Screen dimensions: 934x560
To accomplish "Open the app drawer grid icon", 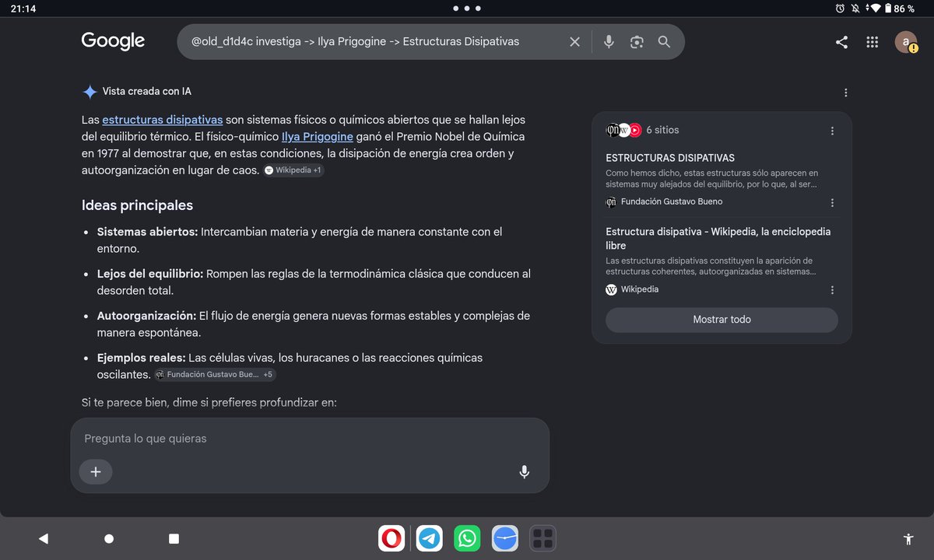I will pyautogui.click(x=542, y=538).
